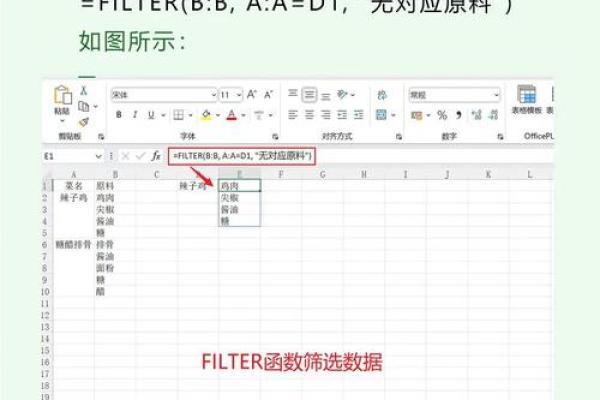Viewport: 600px width, 400px height.
Task: Select column F header
Action: (281, 175)
